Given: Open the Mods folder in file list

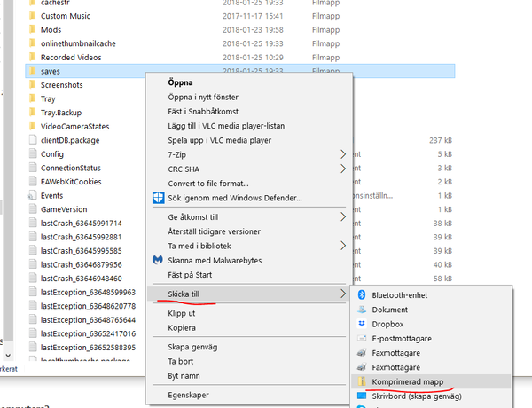Looking at the screenshot, I should (x=51, y=29).
